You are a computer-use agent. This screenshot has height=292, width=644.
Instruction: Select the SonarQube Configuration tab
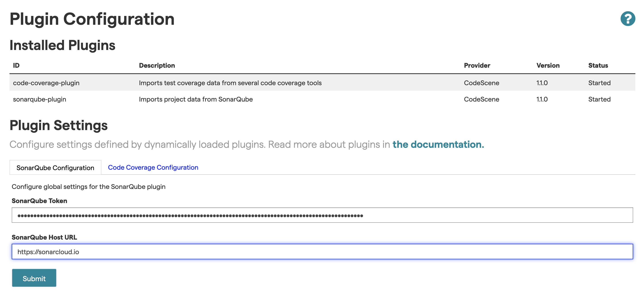[x=55, y=167]
